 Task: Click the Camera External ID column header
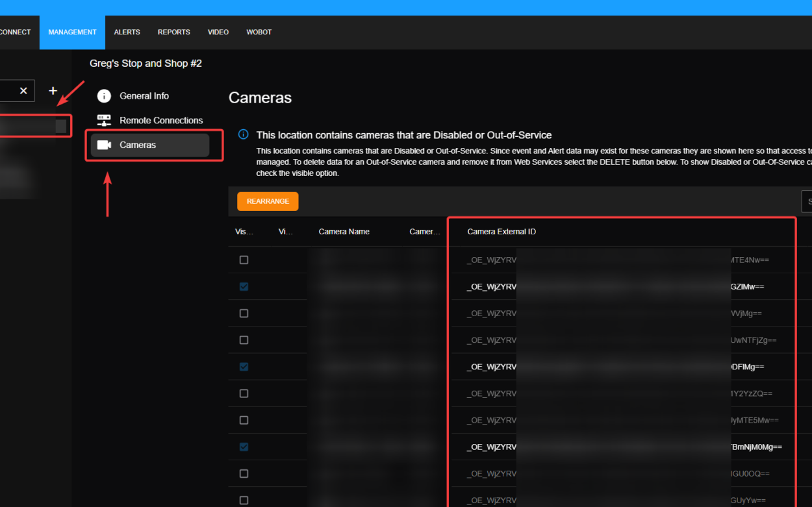[501, 232]
